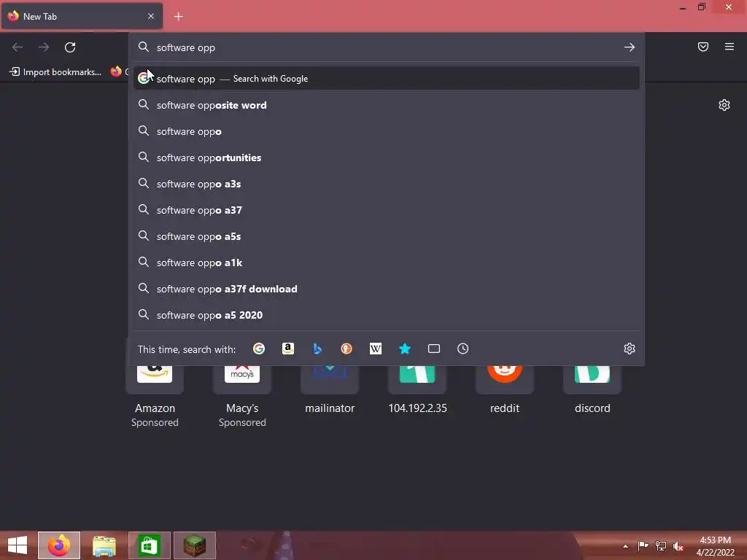Open a new tab with plus button
747x560 pixels.
coord(178,17)
